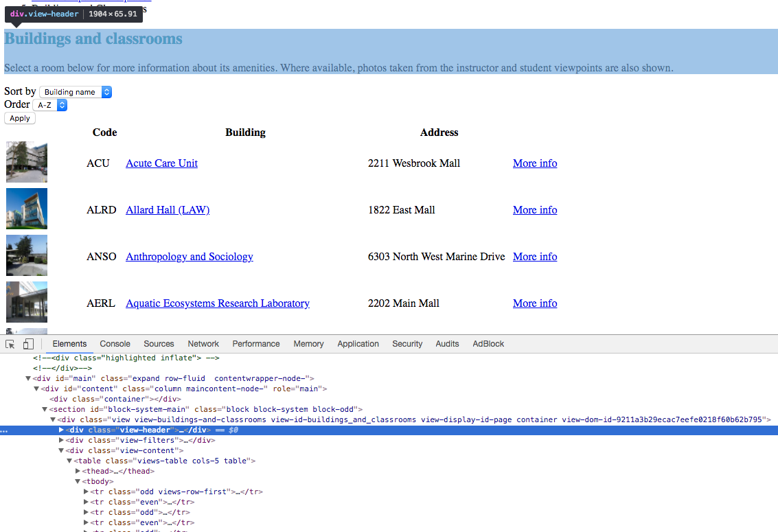Collapse the tbody node
The height and width of the screenshot is (532, 778).
point(78,481)
